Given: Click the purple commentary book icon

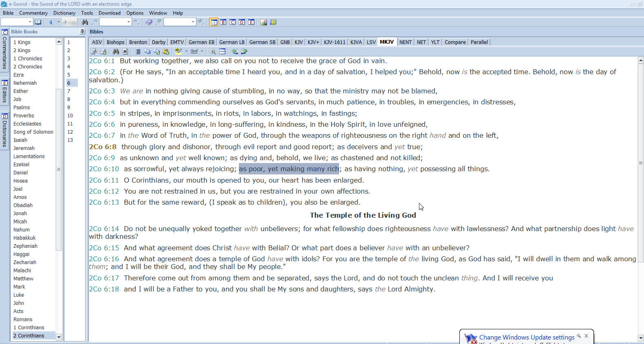Looking at the screenshot, I should point(149,22).
